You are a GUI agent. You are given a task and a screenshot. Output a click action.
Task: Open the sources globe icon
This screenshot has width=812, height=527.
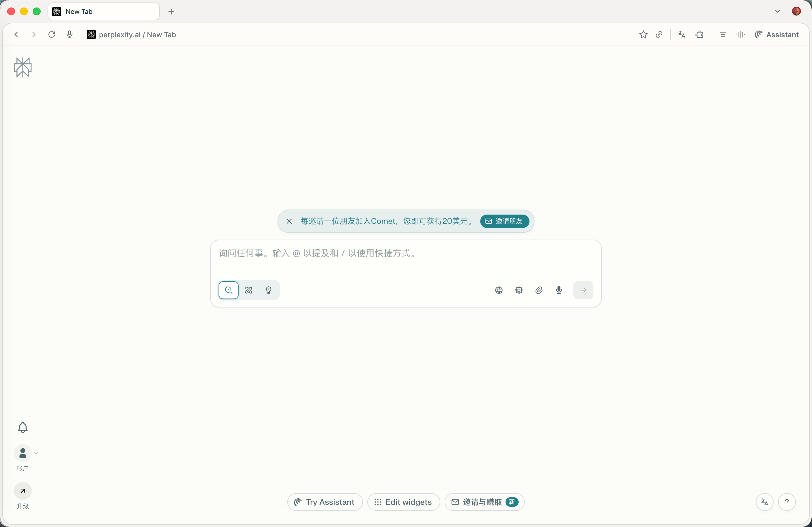pyautogui.click(x=499, y=290)
